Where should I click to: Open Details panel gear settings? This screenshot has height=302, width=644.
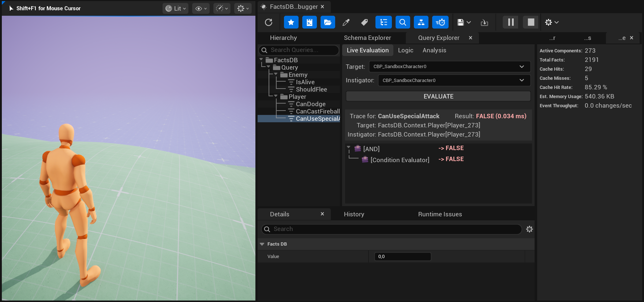pos(529,229)
